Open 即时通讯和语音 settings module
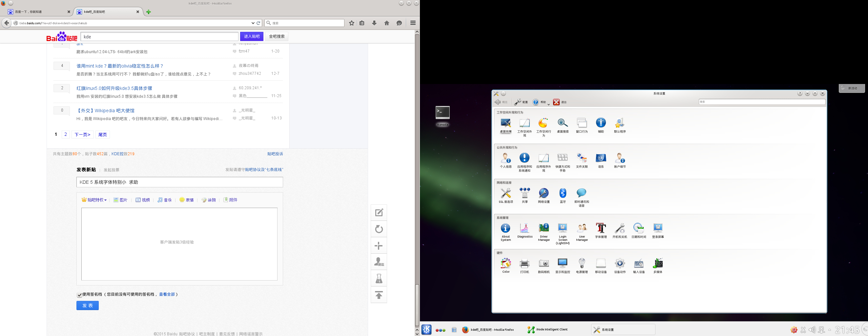The image size is (868, 336). pyautogui.click(x=582, y=198)
